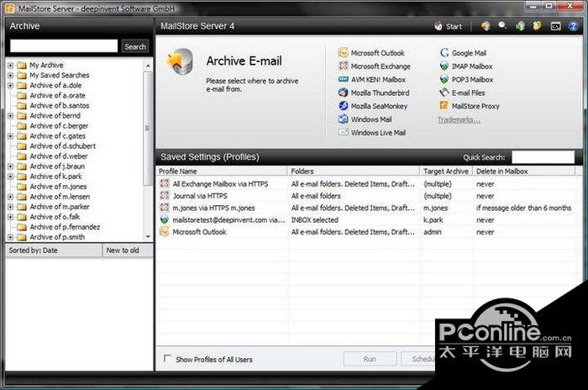Image resolution: width=588 pixels, height=390 pixels.
Task: Select Google Mail source
Action: pos(463,53)
